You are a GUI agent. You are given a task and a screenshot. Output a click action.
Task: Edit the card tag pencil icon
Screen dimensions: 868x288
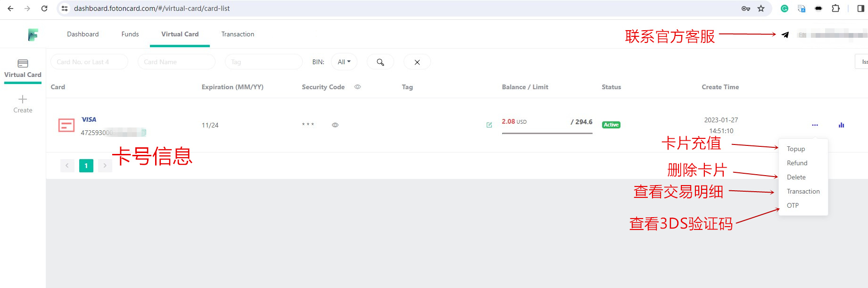point(489,125)
